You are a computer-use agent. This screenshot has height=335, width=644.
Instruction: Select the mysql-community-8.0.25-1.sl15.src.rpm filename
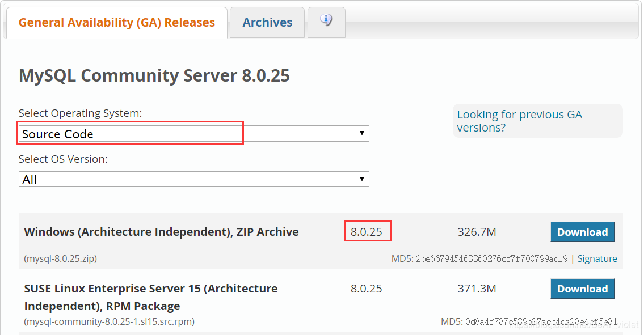click(x=110, y=321)
